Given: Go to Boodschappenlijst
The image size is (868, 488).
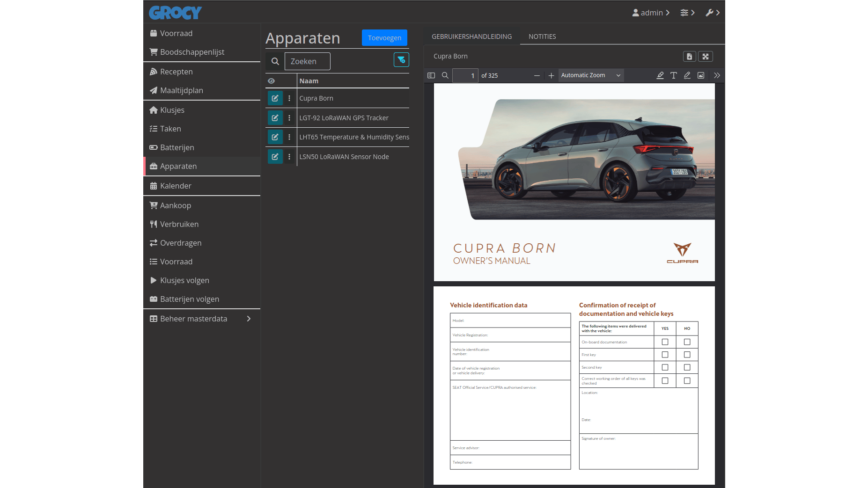Looking at the screenshot, I should pos(202,52).
